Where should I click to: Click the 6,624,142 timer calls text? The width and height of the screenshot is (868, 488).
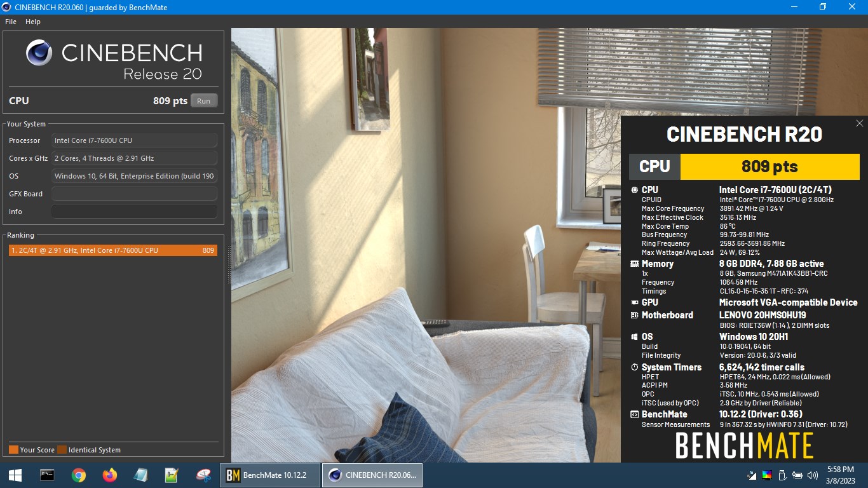coord(762,367)
